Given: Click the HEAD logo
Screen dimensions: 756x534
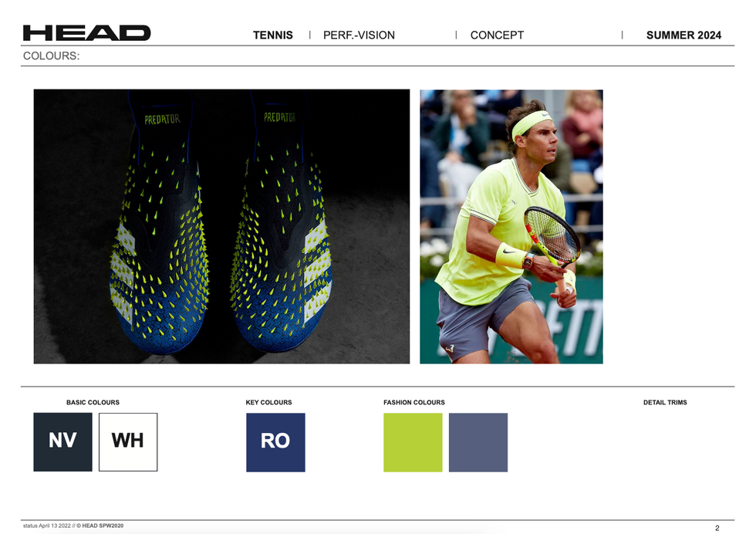Looking at the screenshot, I should (x=86, y=33).
